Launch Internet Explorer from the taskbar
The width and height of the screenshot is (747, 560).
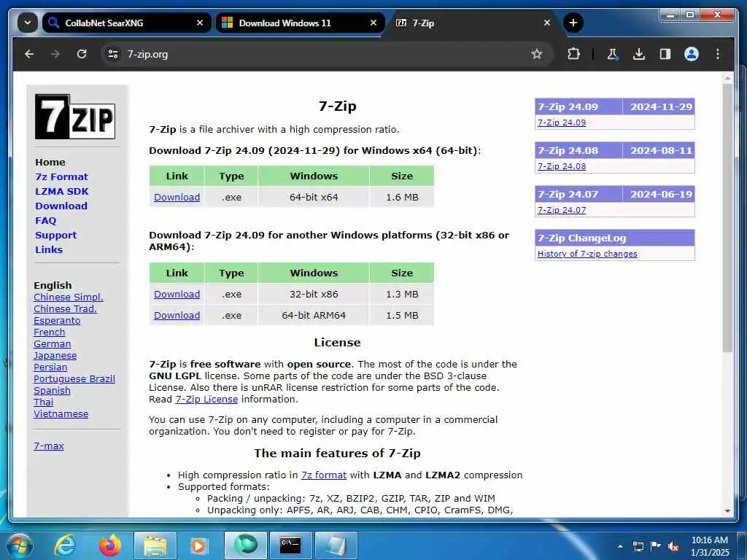[65, 545]
